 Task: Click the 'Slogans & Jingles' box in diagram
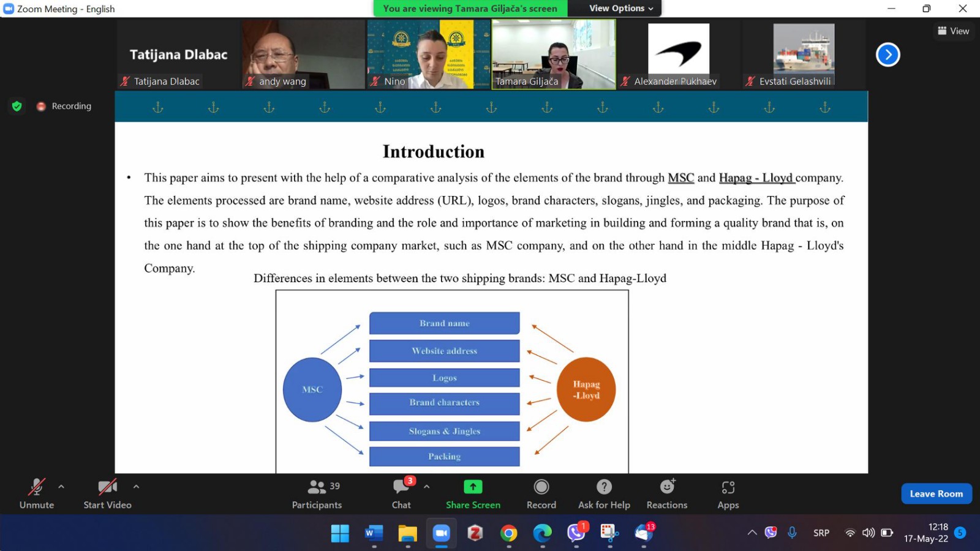[445, 431]
